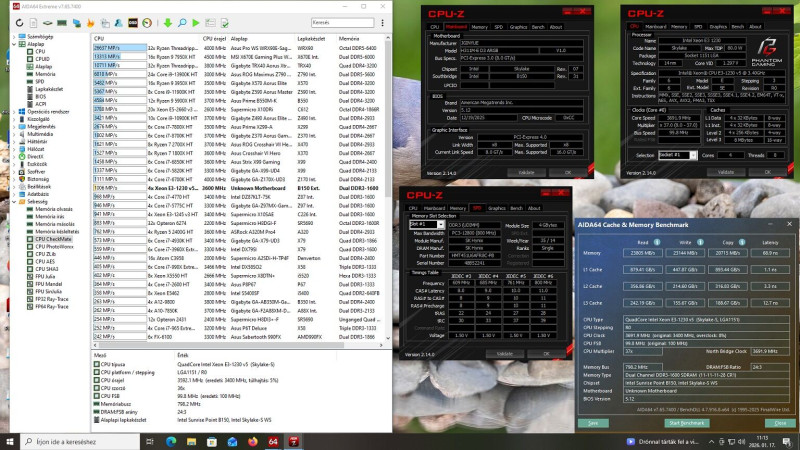
Task: Click Start Benchmark in Cache & Memory window
Action: pos(686,423)
